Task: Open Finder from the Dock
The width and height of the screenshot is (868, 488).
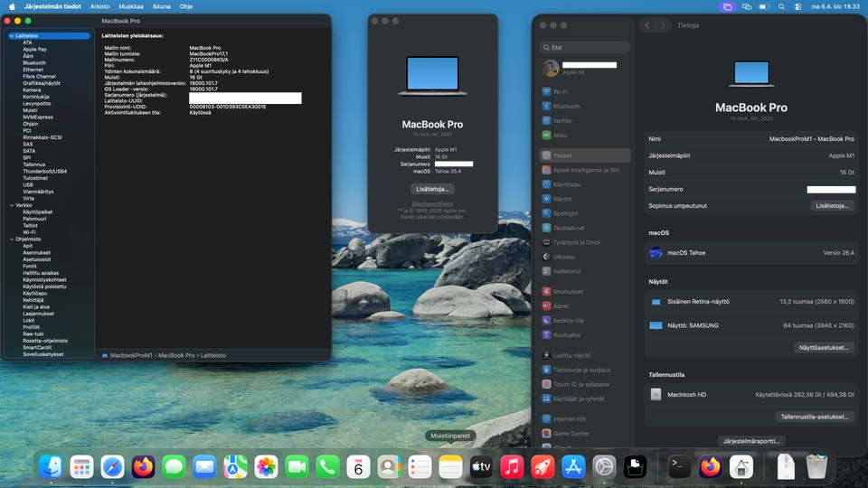Action: coord(51,467)
